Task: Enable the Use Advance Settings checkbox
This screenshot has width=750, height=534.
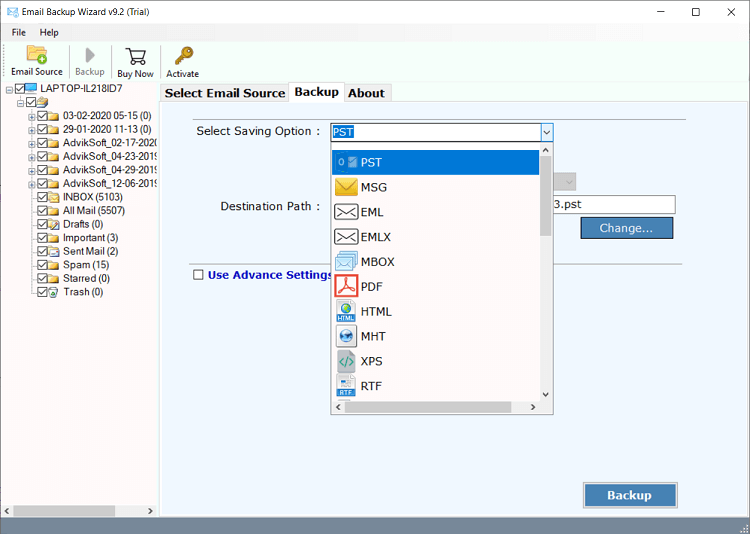Action: 198,275
